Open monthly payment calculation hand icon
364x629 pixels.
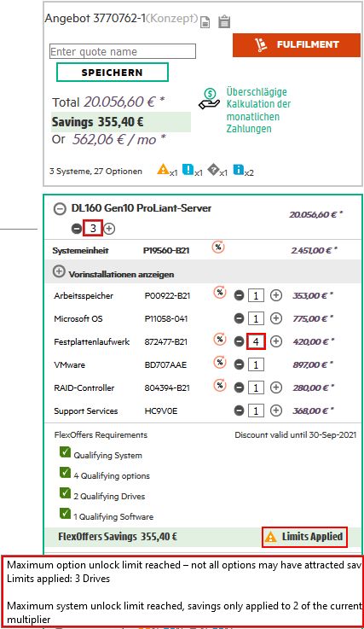pos(209,99)
